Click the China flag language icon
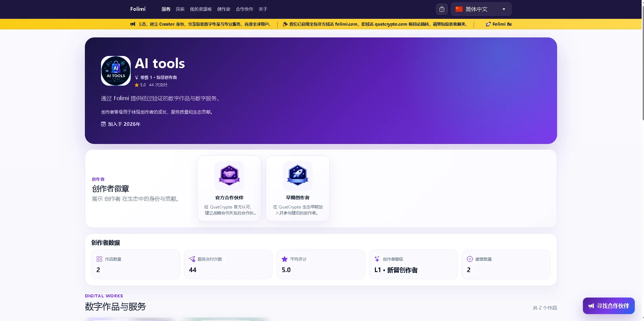Screen dimensions: 644x321 459,9
